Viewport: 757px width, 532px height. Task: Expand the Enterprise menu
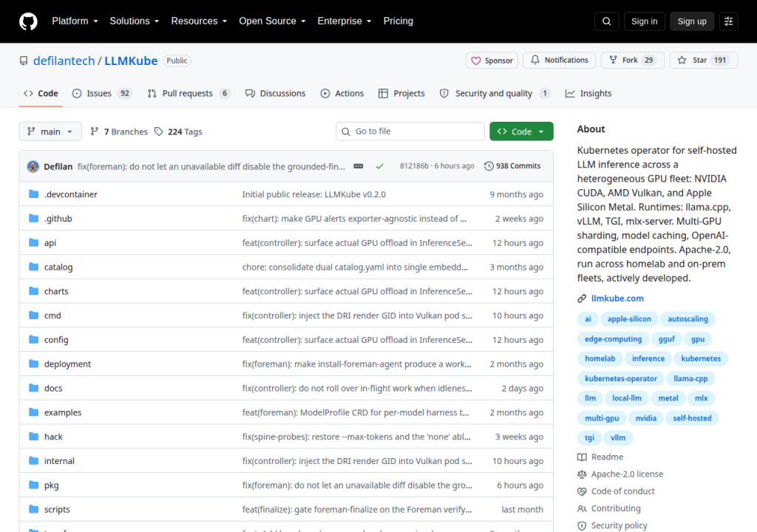pyautogui.click(x=344, y=21)
